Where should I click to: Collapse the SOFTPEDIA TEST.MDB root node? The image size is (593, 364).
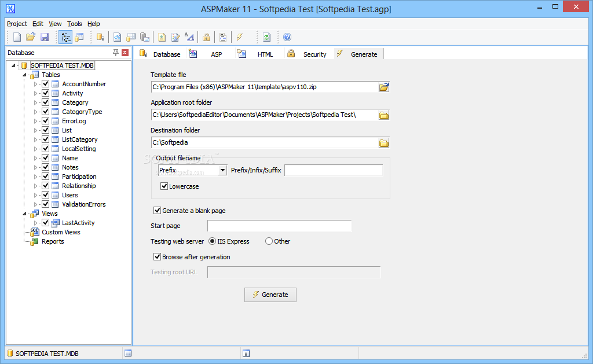tap(14, 65)
